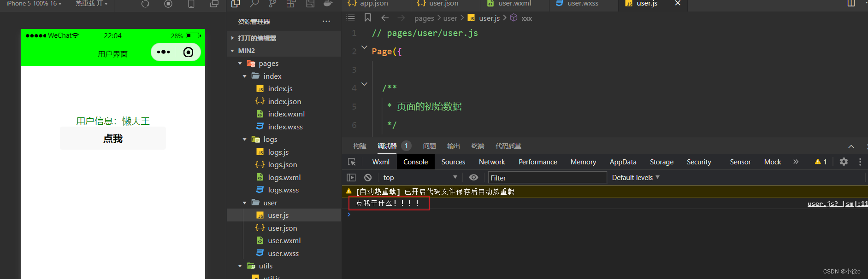This screenshot has height=279, width=868.
Task: Switch to the 终端 panel tab
Action: coord(478,146)
